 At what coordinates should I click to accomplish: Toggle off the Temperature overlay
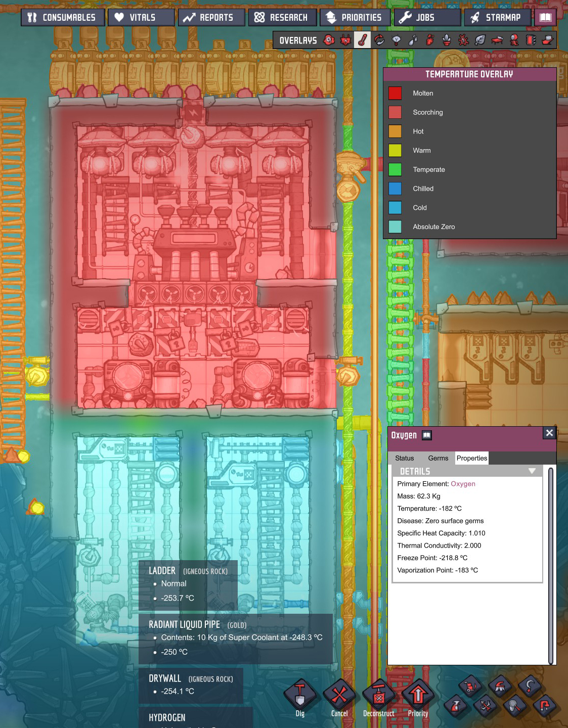(362, 40)
